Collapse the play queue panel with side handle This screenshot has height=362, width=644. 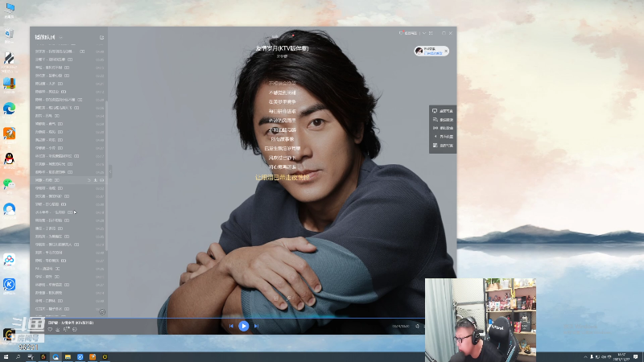tap(110, 171)
